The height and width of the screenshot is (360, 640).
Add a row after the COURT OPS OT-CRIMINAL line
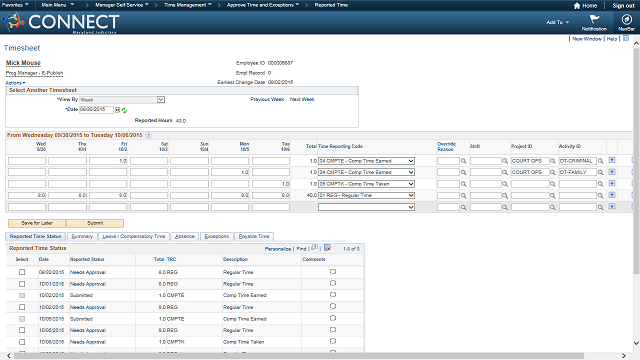(x=612, y=160)
